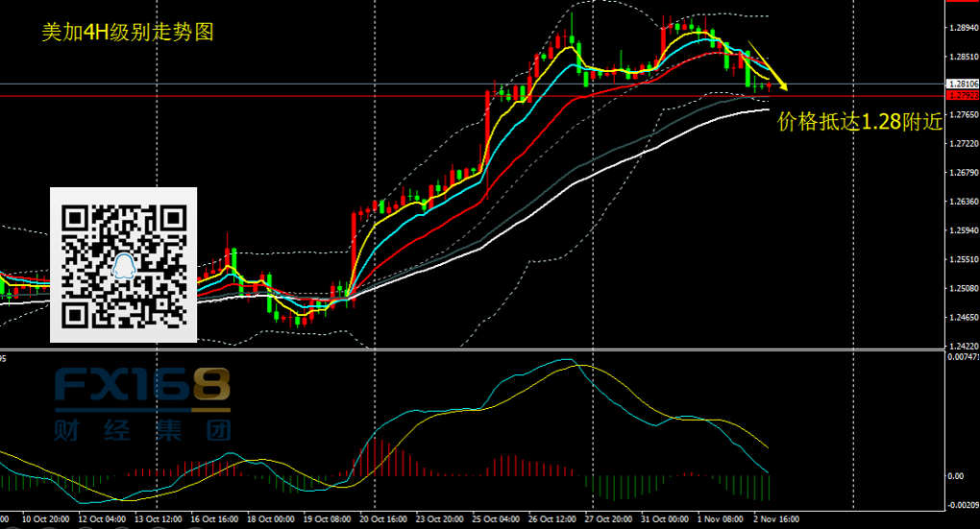Click the 0.00 level on the MACD axis
This screenshot has width=980, height=529.
tap(956, 475)
